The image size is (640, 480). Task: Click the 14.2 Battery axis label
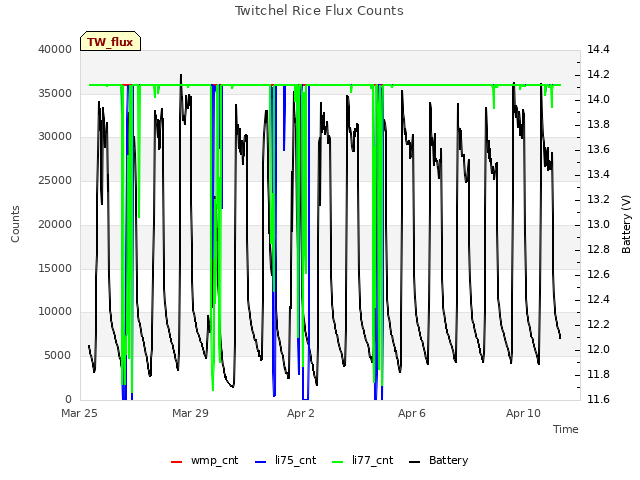[598, 75]
